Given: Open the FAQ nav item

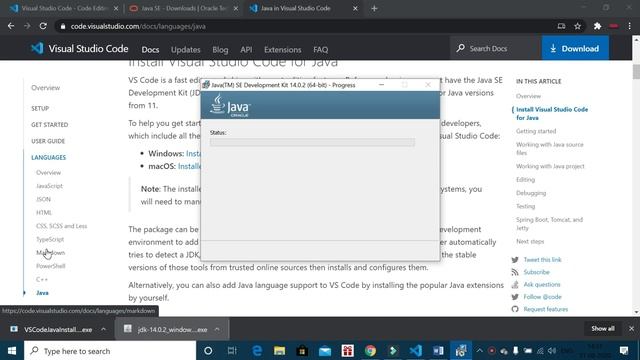Looking at the screenshot, I should click(320, 49).
